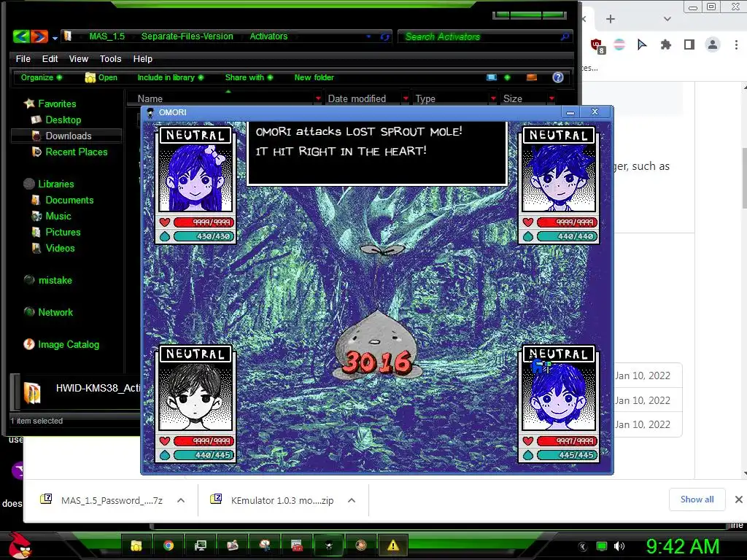Change view with the blue view icon
Screen dimensions: 747x560
point(492,77)
